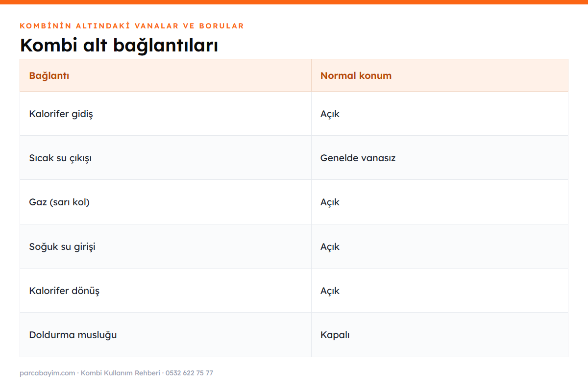
Task: Click the Genelde vanasız value
Action: (358, 158)
